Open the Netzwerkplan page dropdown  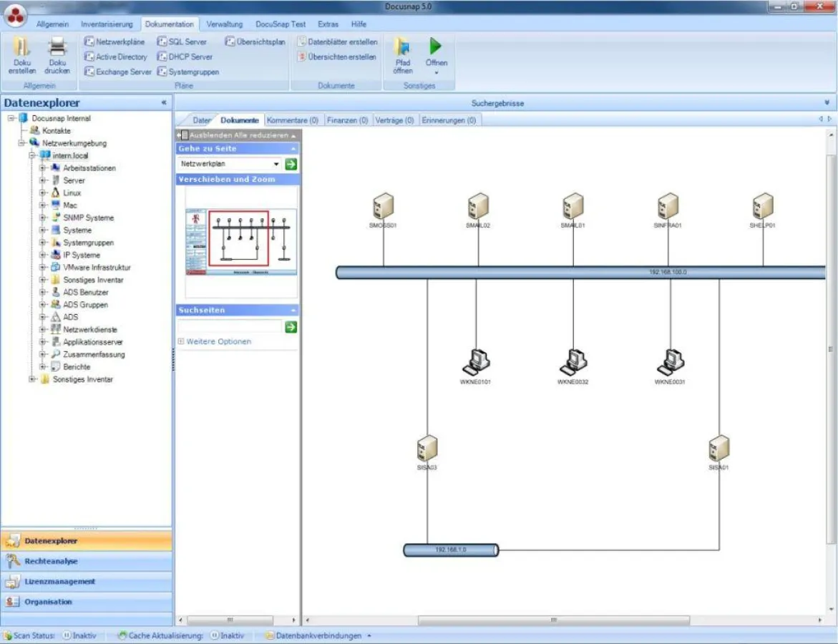[276, 164]
